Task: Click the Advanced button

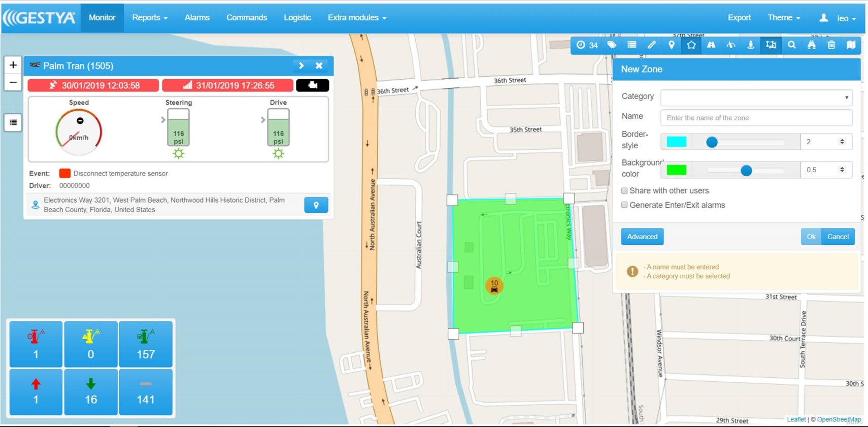Action: 642,237
